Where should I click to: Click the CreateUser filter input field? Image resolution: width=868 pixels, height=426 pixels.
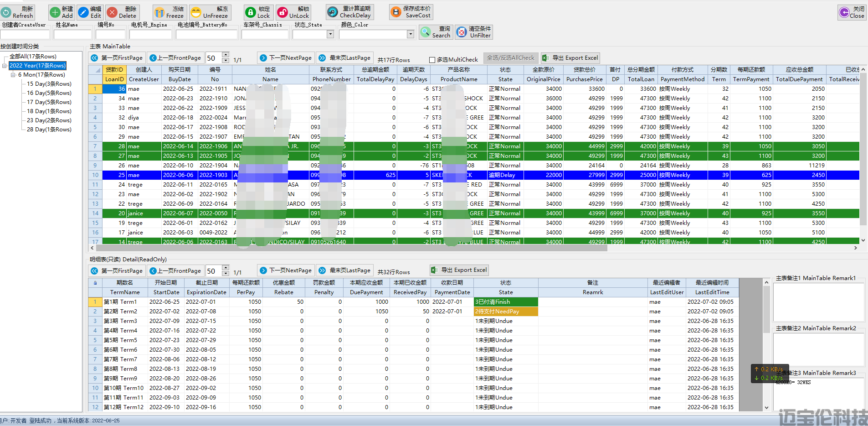pyautogui.click(x=25, y=34)
